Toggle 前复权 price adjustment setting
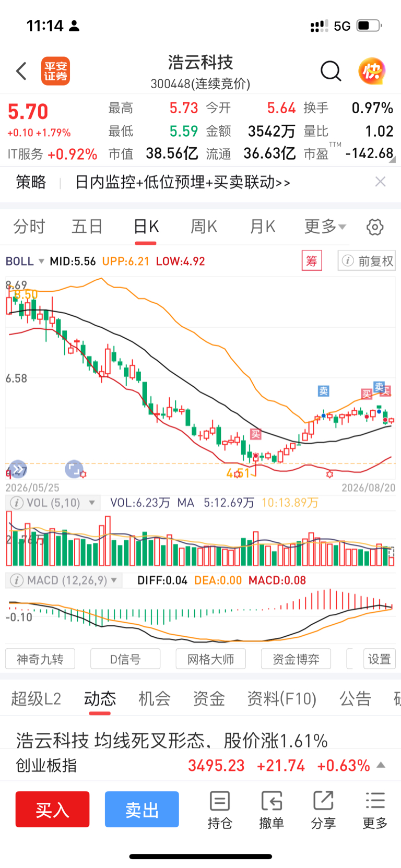The image size is (401, 868). 367,260
